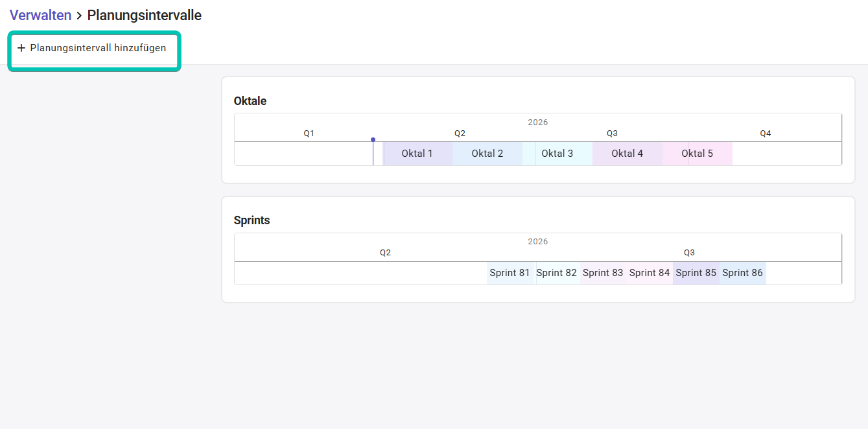Click the today marker dot in Oktale timeline
This screenshot has height=429, width=868.
[x=373, y=139]
